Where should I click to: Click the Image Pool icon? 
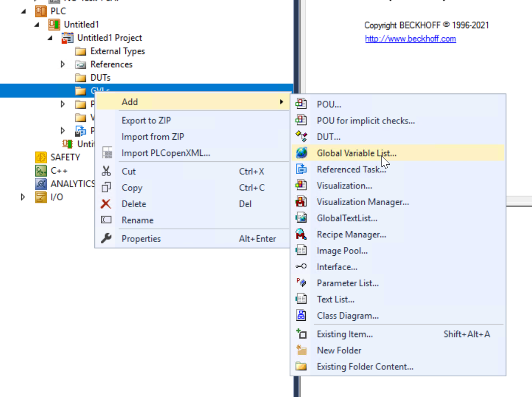coord(301,250)
